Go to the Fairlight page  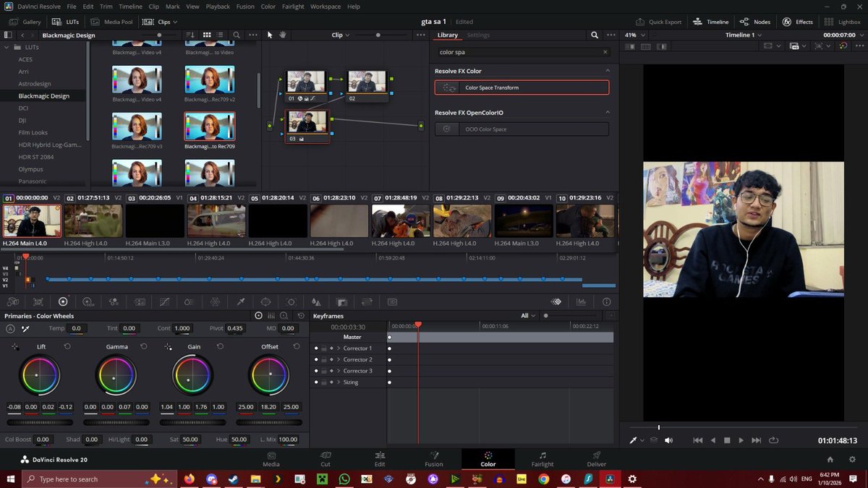click(542, 458)
